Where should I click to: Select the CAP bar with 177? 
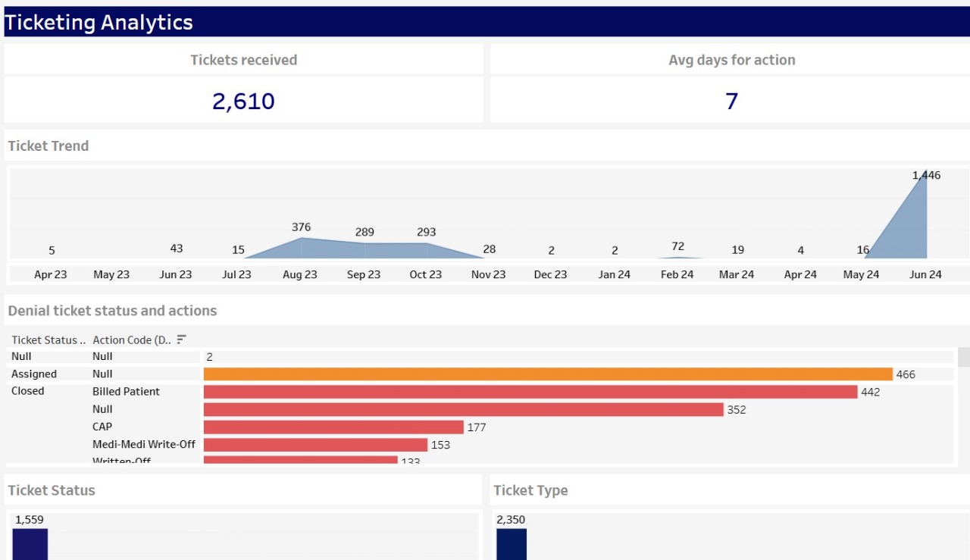coord(333,427)
